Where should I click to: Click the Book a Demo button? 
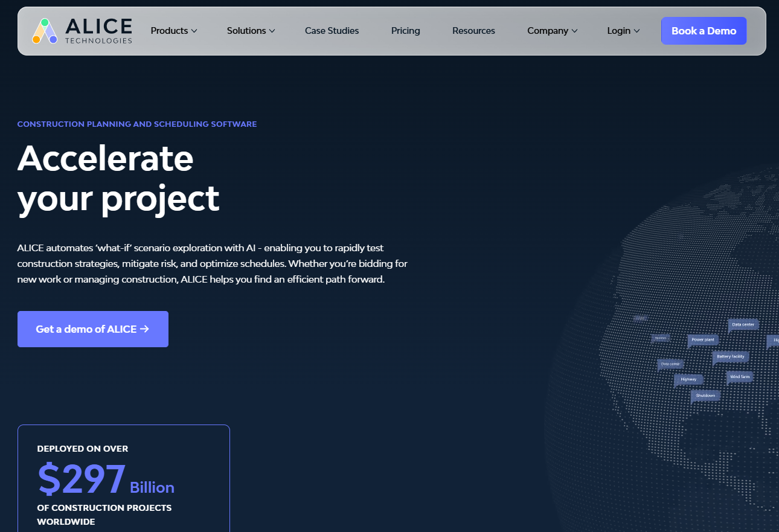coord(704,31)
